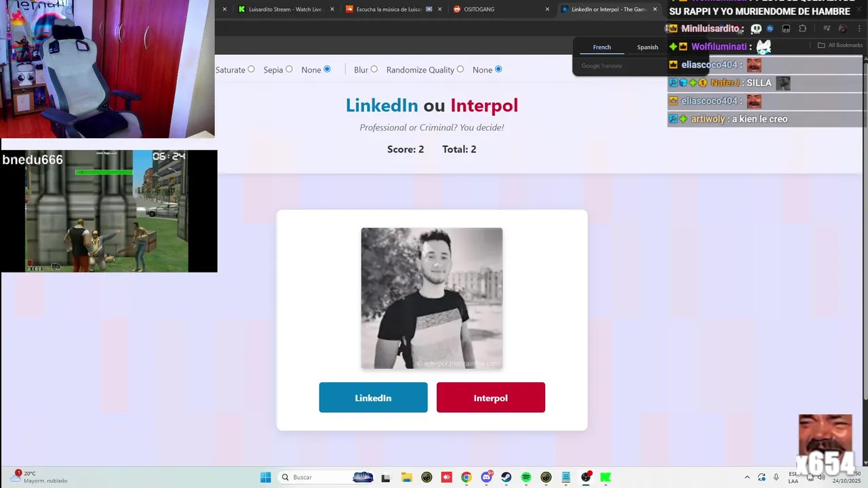Click the x654 emote combo counter
868x488 pixels.
pyautogui.click(x=825, y=464)
